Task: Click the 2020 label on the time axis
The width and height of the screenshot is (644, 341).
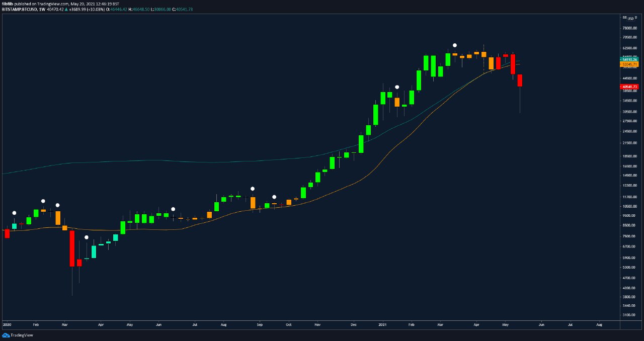Action: coord(7,325)
